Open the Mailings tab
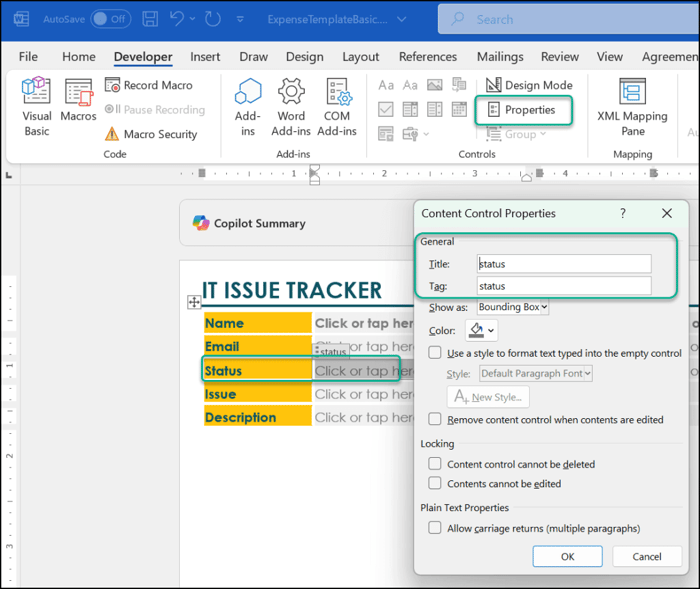Viewport: 700px width, 589px height. click(x=499, y=57)
